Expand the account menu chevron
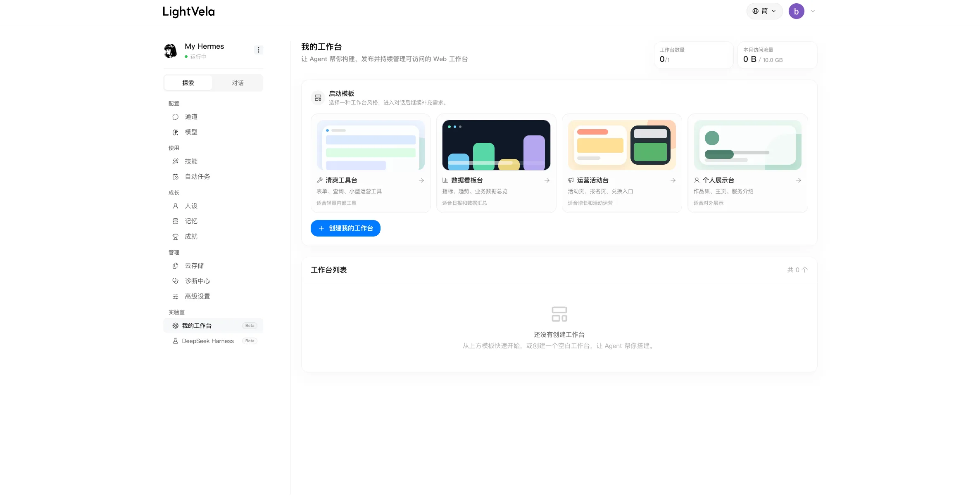 tap(813, 11)
